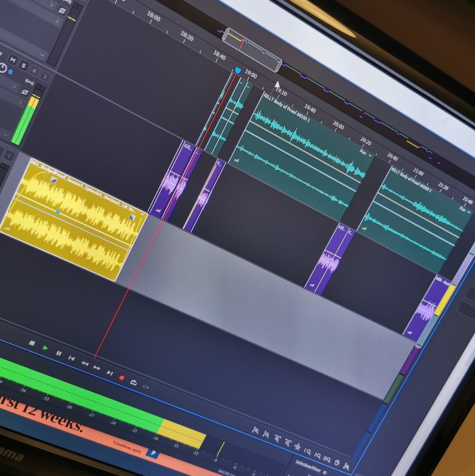Screen dimensions: 475x476
Task: Open the Selection/View panel menu icon
Action: pyautogui.click(x=324, y=472)
